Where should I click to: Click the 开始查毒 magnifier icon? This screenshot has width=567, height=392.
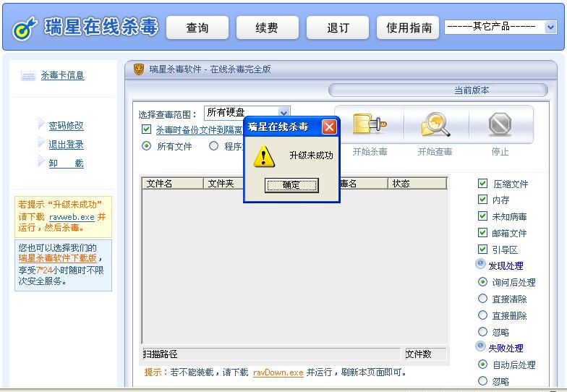435,124
